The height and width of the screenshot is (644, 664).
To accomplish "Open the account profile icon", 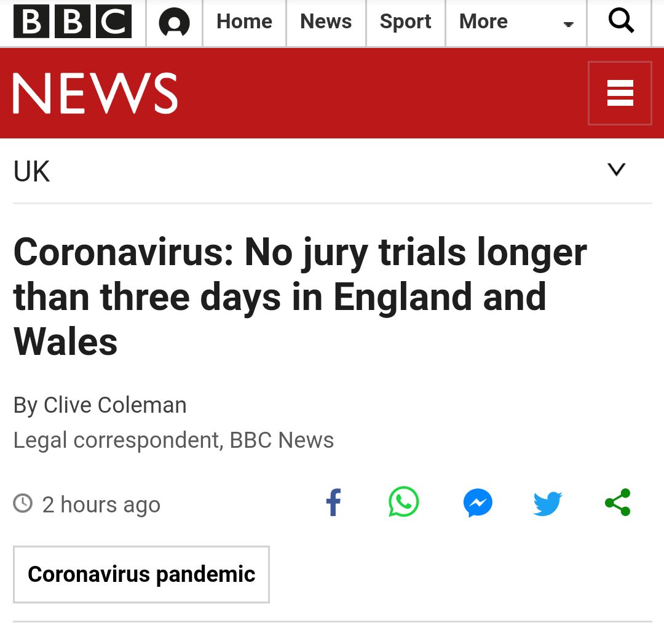I will 174,23.
